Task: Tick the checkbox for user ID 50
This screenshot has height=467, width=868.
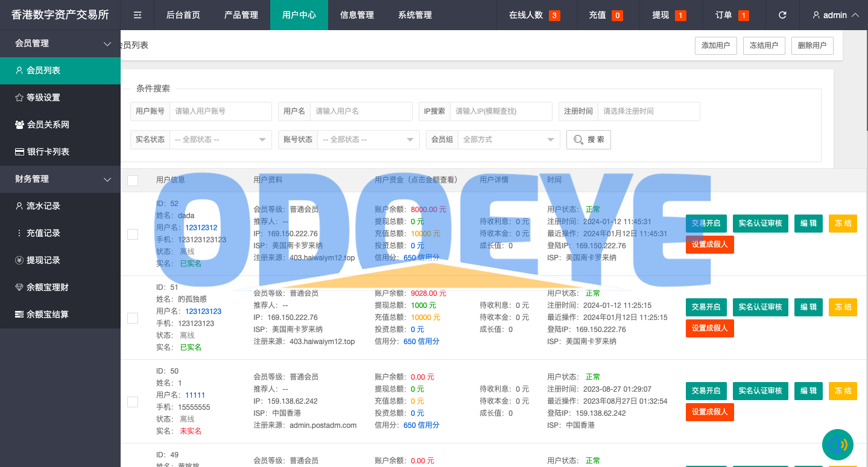Action: tap(133, 401)
